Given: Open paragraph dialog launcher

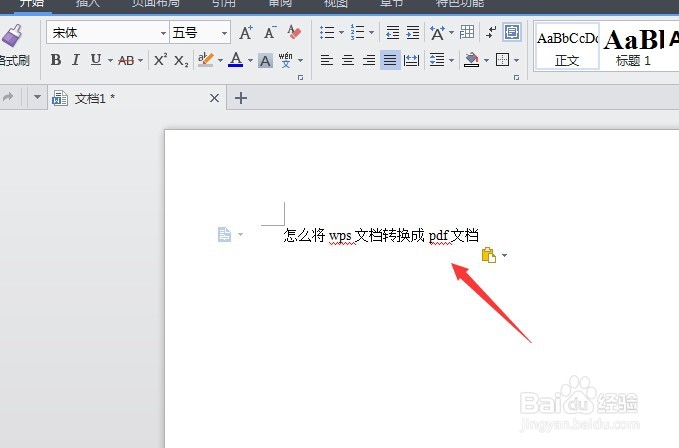Looking at the screenshot, I should (x=516, y=77).
